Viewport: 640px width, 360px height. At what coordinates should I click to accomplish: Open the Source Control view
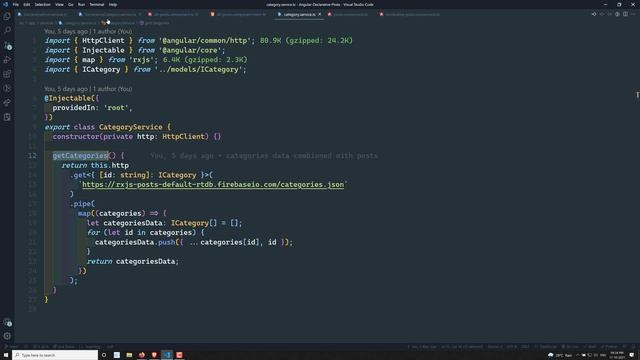(7, 45)
